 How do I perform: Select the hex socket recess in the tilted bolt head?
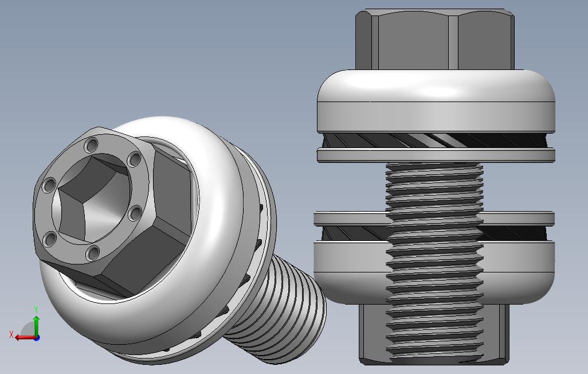[91, 198]
